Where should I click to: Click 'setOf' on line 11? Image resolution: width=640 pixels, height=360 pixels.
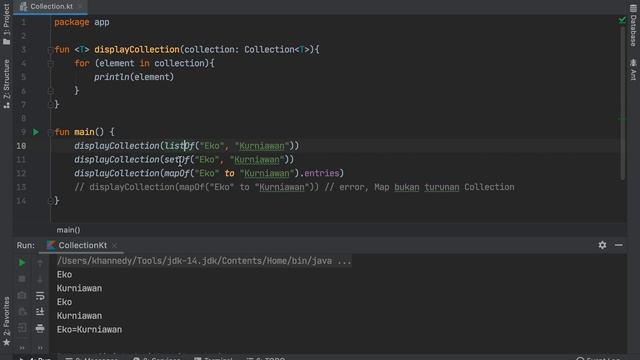[x=177, y=160]
